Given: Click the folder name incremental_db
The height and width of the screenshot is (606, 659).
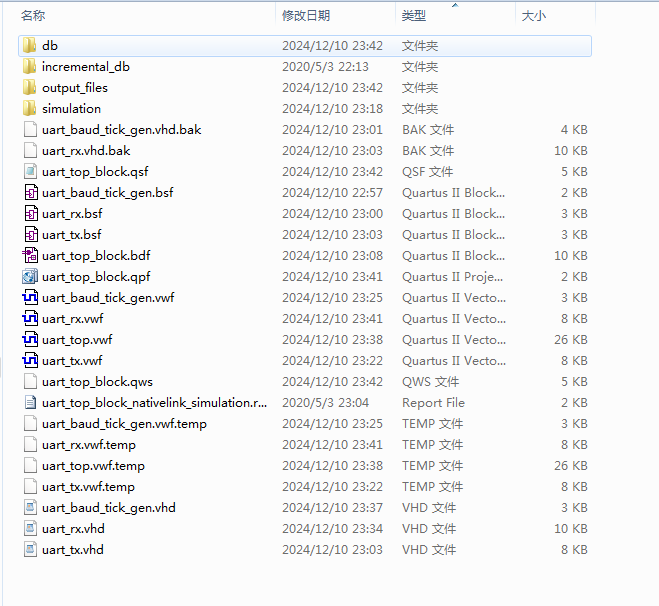Looking at the screenshot, I should click(86, 66).
